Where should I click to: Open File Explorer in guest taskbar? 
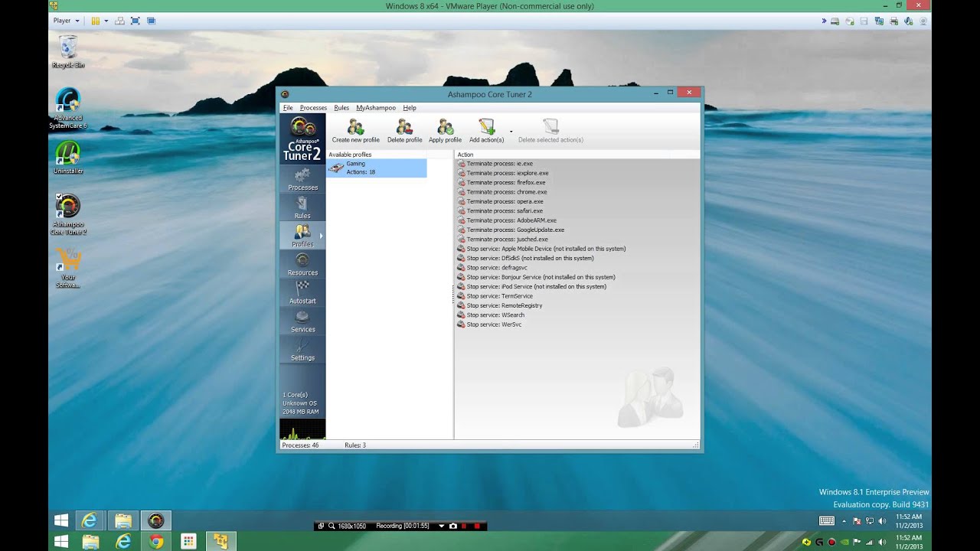123,520
